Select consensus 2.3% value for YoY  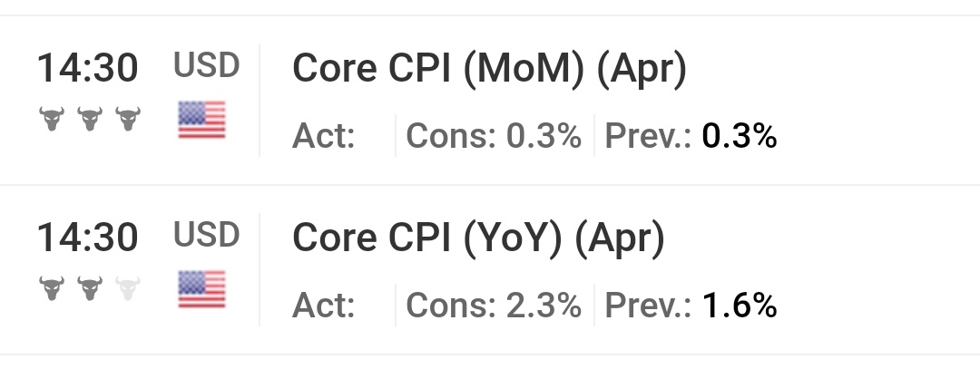click(544, 306)
